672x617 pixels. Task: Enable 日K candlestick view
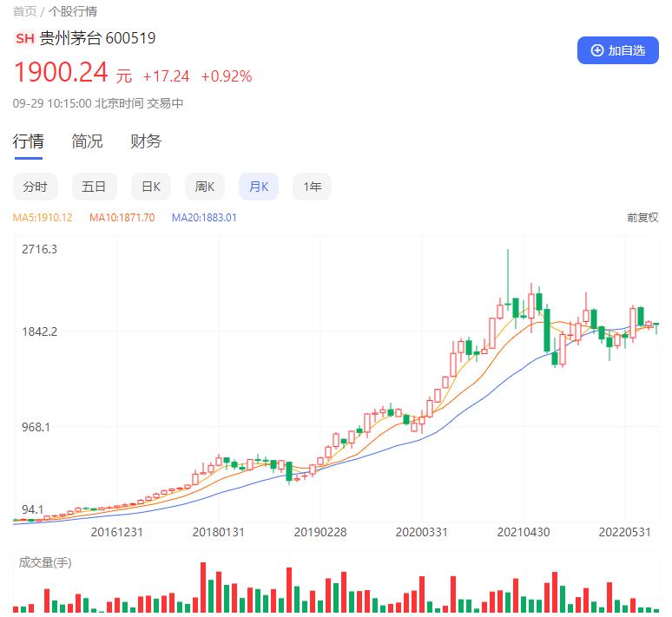(151, 187)
